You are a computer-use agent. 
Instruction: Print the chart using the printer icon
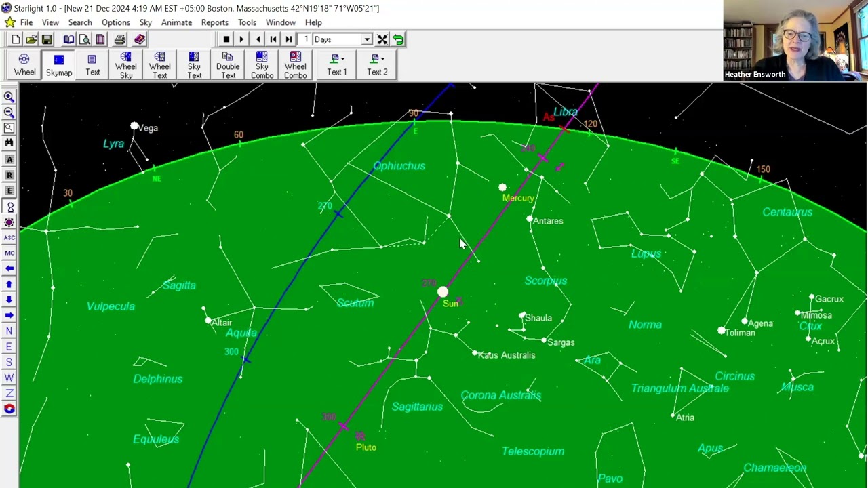point(120,39)
